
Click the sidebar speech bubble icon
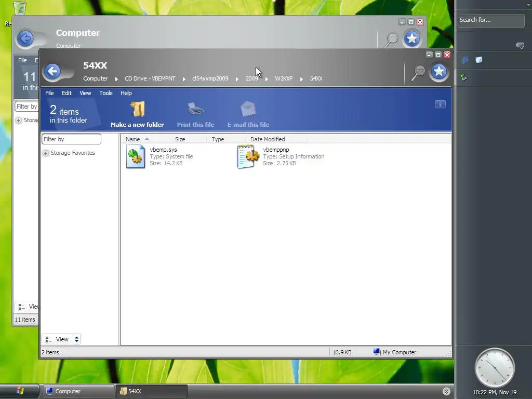point(520,46)
